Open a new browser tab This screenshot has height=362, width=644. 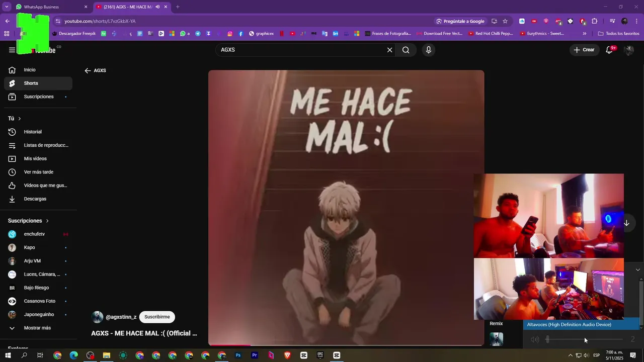[x=178, y=7]
